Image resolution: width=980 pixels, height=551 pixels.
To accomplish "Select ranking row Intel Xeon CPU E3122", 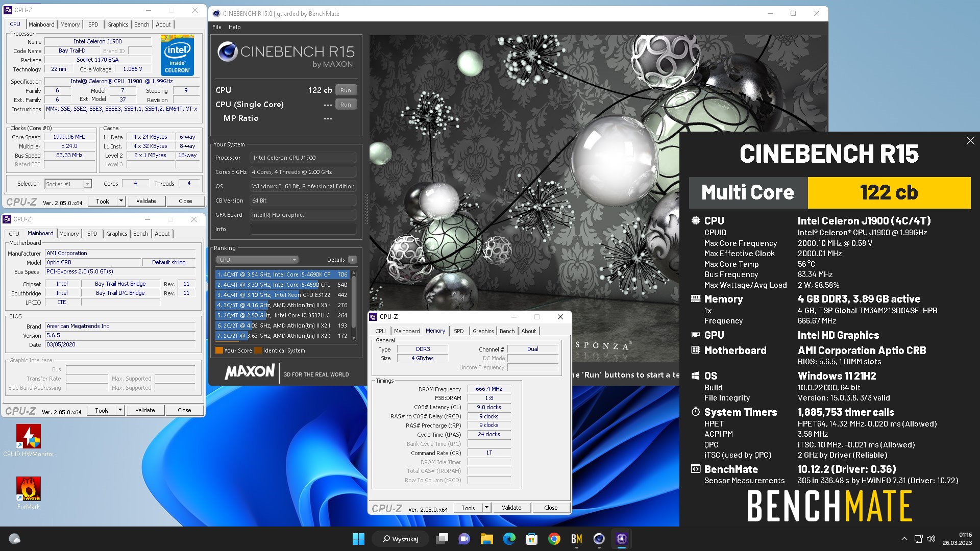I will (x=282, y=295).
